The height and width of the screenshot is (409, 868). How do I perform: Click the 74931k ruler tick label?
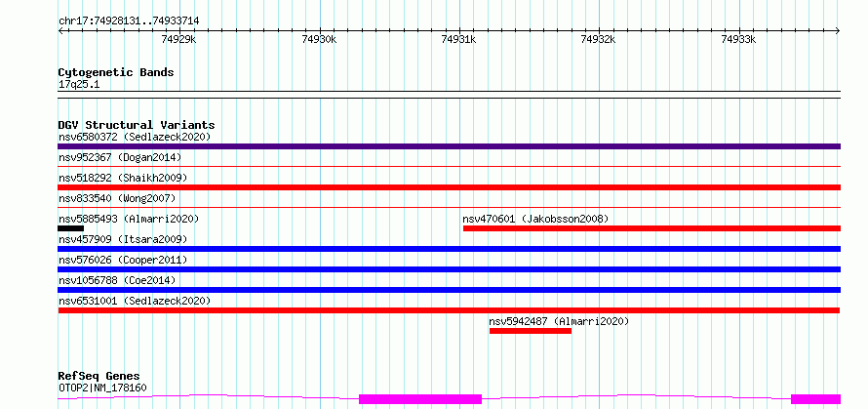pyautogui.click(x=458, y=39)
